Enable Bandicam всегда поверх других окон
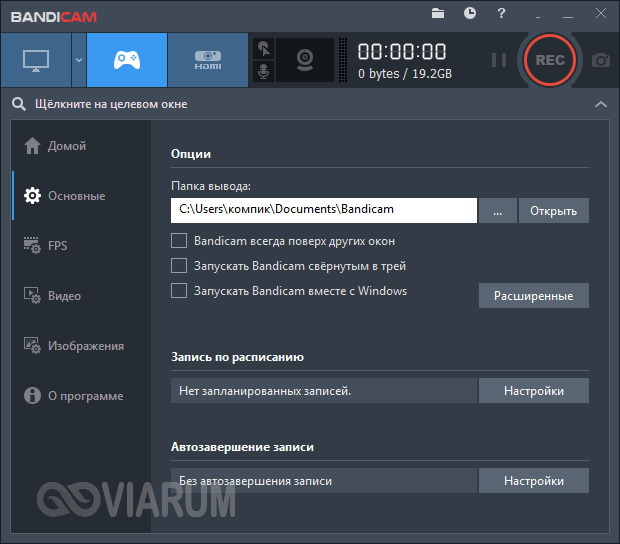The width and height of the screenshot is (620, 544). tap(179, 241)
